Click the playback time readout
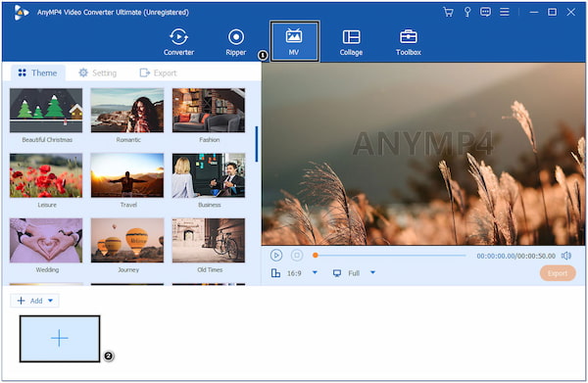Viewport: 588px width, 383px height. 516,256
